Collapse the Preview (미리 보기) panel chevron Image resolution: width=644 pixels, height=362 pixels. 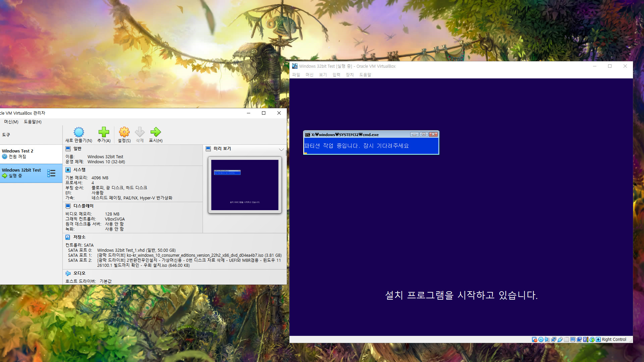pyautogui.click(x=281, y=149)
